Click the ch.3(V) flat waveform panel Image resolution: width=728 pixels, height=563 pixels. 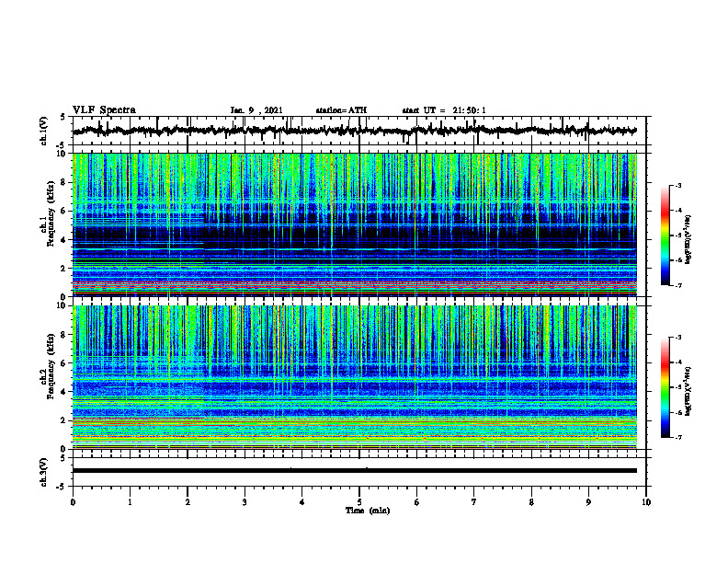click(x=359, y=472)
